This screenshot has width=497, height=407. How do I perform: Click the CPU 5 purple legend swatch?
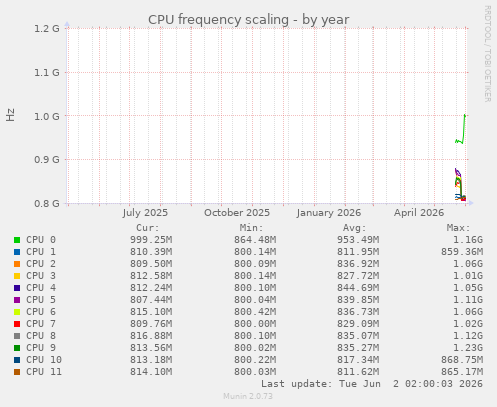(x=17, y=300)
